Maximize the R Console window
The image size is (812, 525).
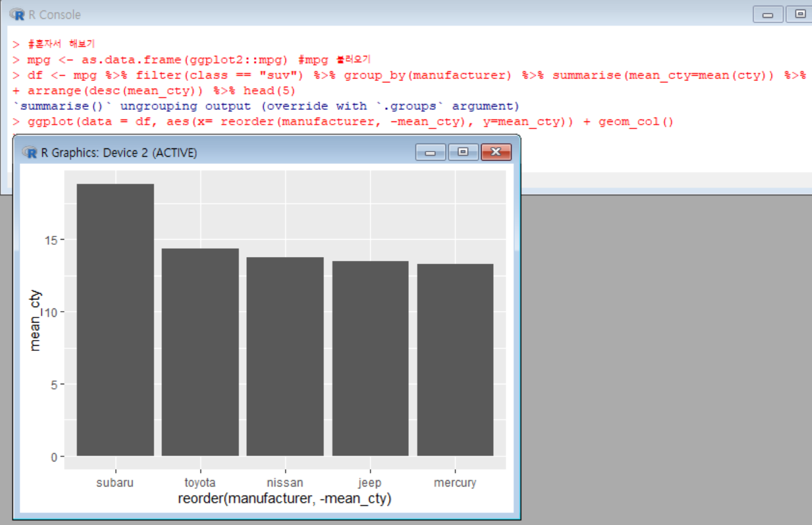coord(798,14)
